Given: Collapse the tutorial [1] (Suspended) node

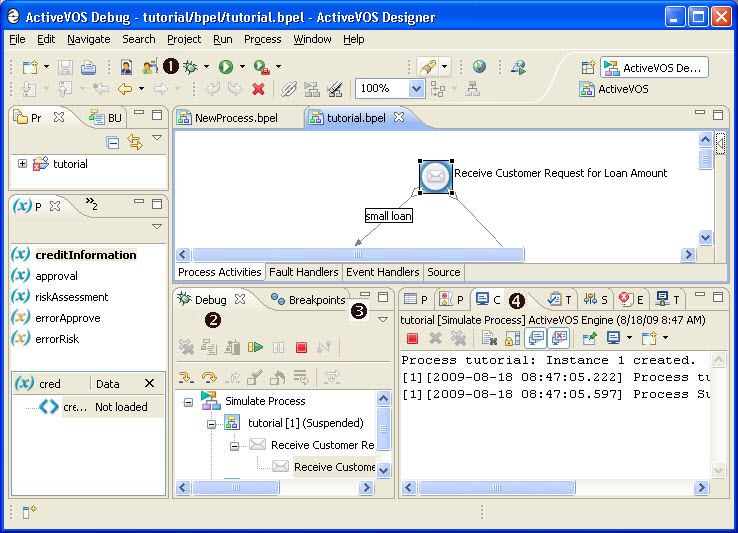Looking at the screenshot, I should (211, 424).
